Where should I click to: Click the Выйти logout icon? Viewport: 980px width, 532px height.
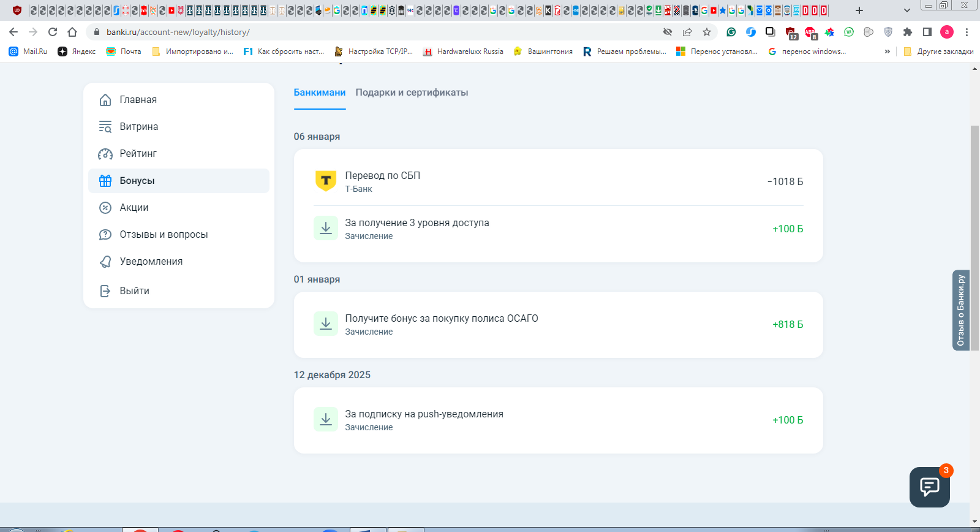coord(105,291)
